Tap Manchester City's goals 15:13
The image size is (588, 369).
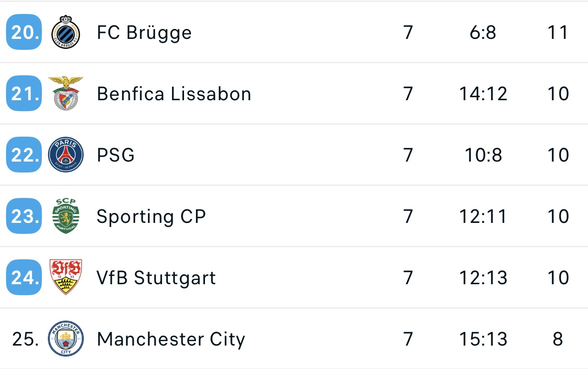tap(483, 339)
